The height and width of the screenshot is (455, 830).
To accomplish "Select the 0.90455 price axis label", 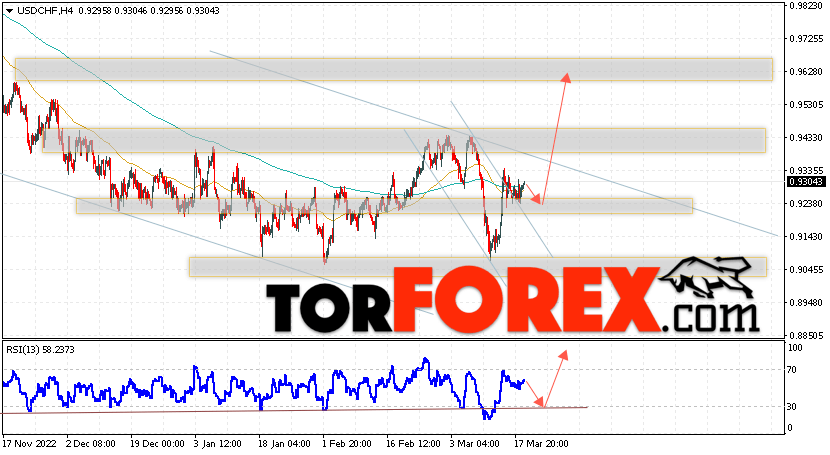I will pos(806,269).
